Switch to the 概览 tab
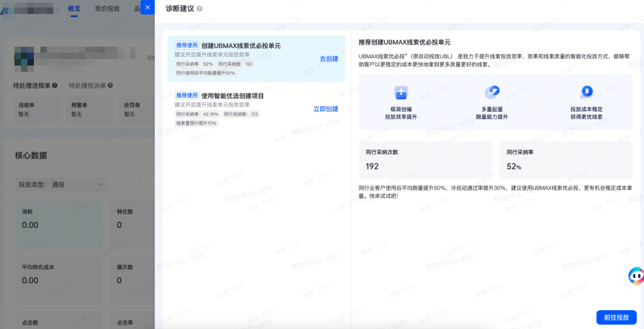 click(74, 8)
